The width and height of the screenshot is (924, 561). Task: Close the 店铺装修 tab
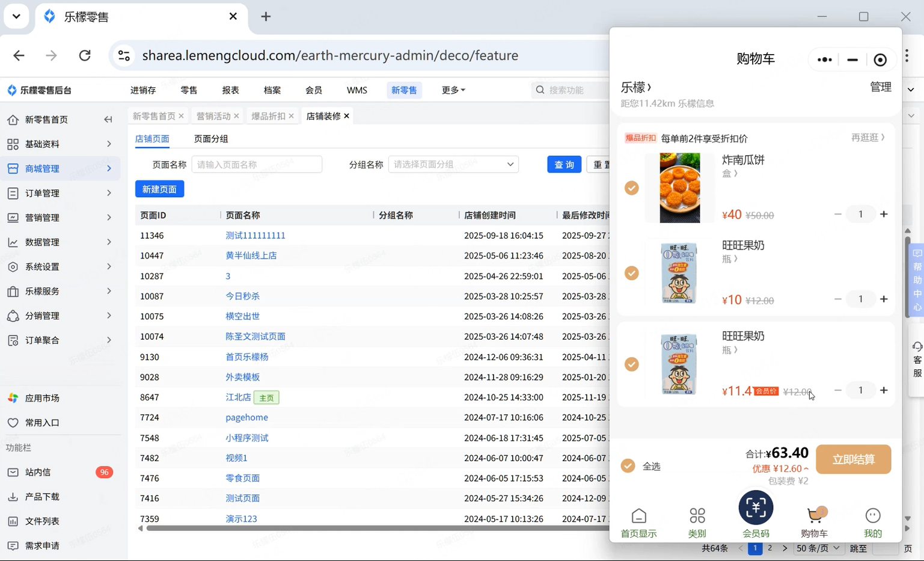346,116
